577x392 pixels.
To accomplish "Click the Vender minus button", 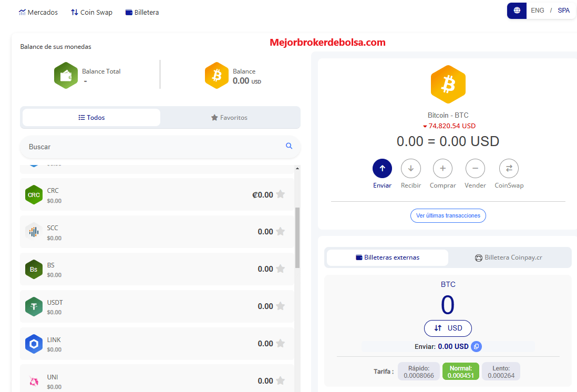I will click(x=475, y=169).
